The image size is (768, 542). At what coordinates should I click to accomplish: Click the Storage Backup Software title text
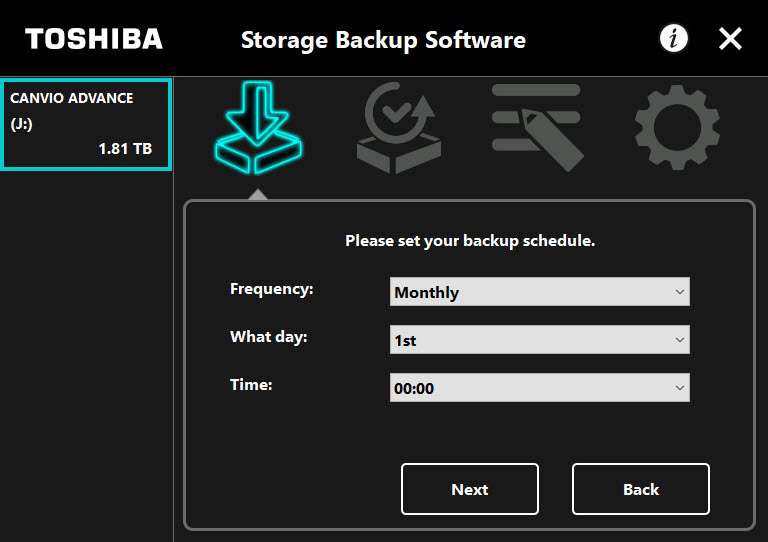[383, 41]
